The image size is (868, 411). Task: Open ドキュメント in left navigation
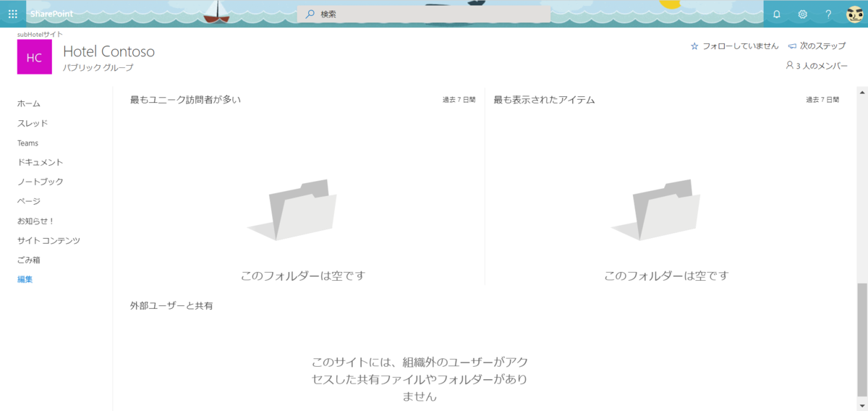click(40, 162)
